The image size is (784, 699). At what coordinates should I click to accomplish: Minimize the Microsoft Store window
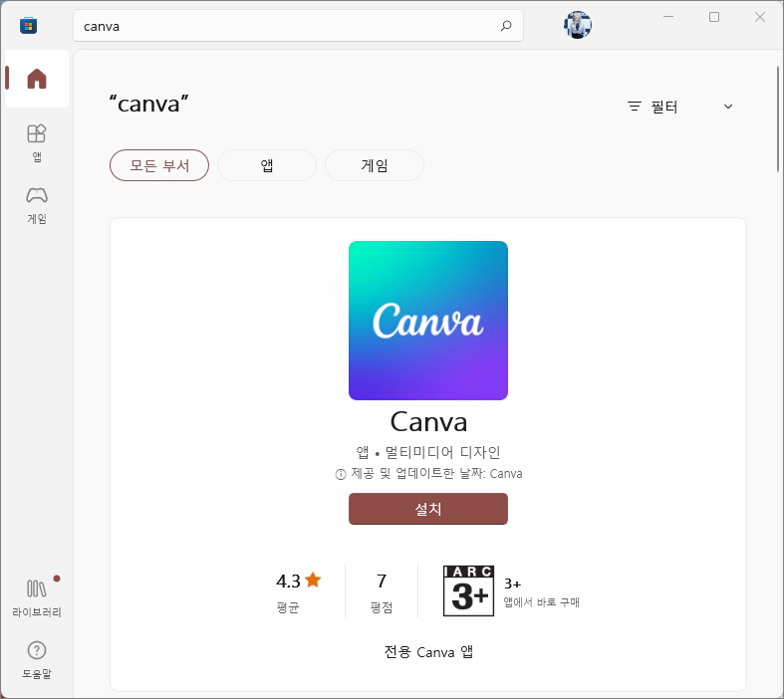tap(668, 17)
